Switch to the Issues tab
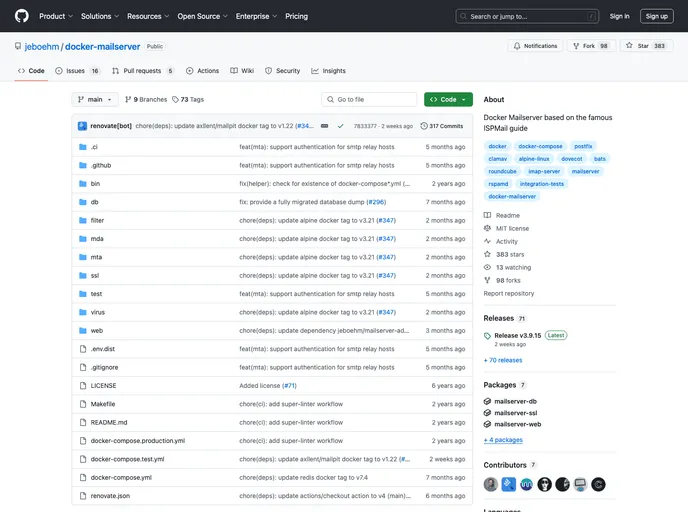 [x=78, y=71]
